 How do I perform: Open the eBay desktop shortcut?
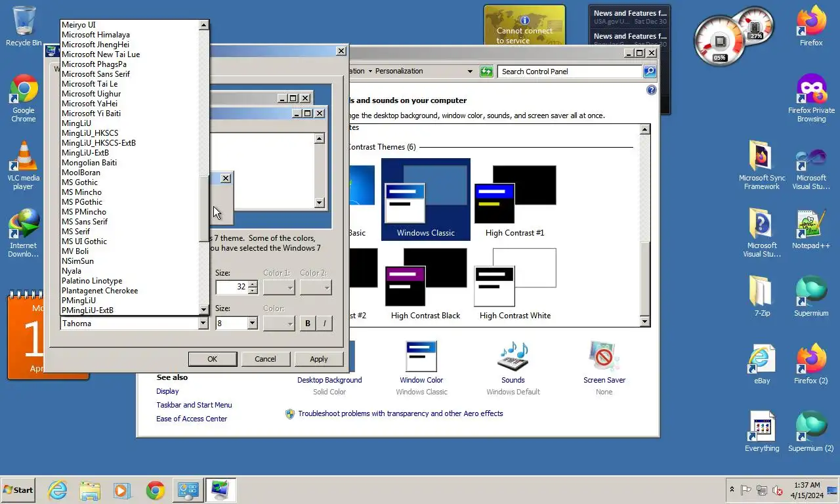762,364
